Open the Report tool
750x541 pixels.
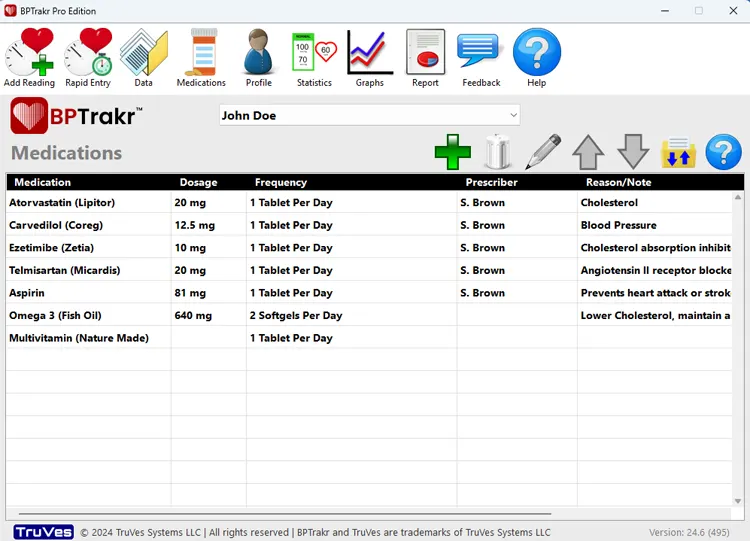tap(425, 57)
